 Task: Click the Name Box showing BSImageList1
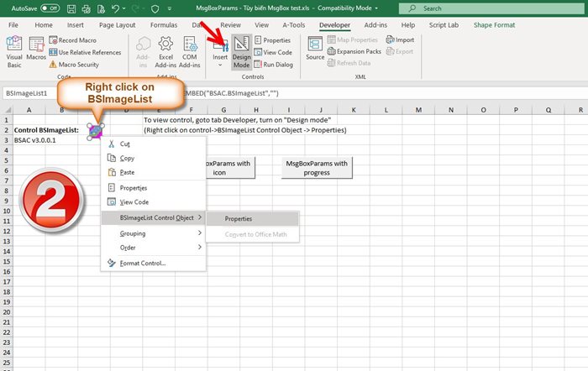30,93
